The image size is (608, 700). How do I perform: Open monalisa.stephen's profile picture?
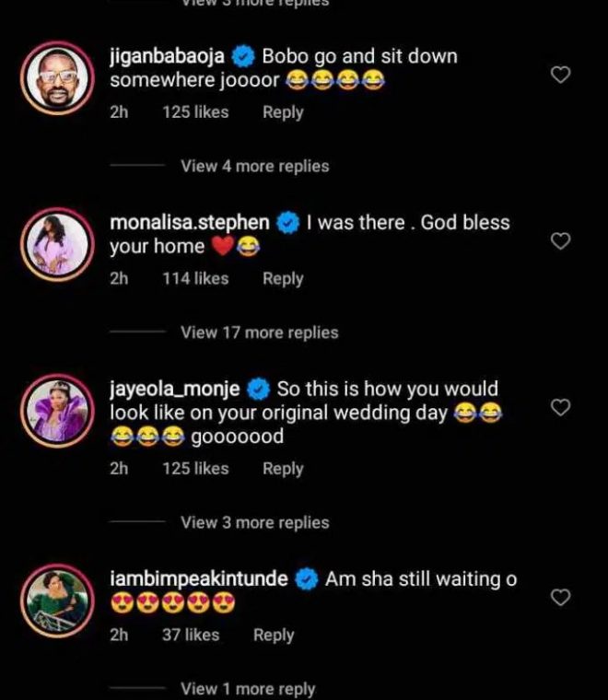point(58,244)
